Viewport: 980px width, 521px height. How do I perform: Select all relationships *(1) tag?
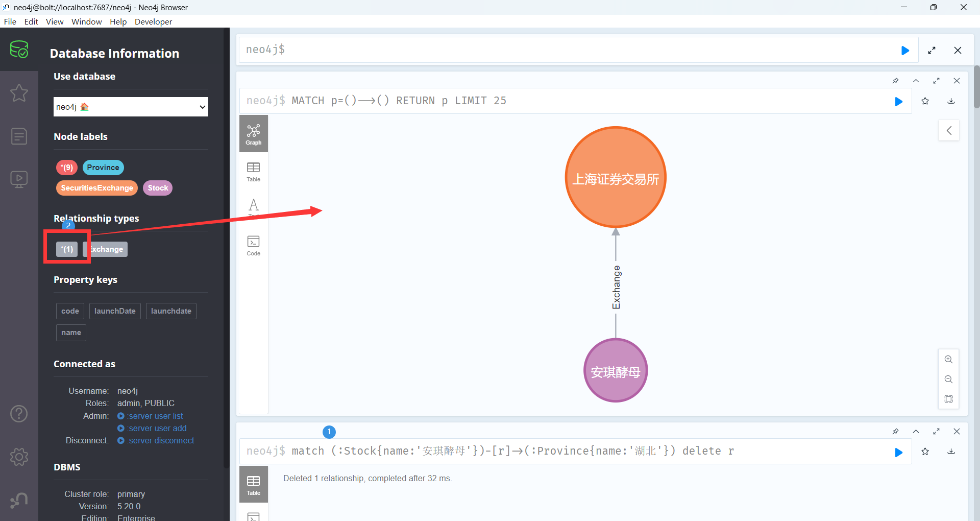(x=67, y=249)
